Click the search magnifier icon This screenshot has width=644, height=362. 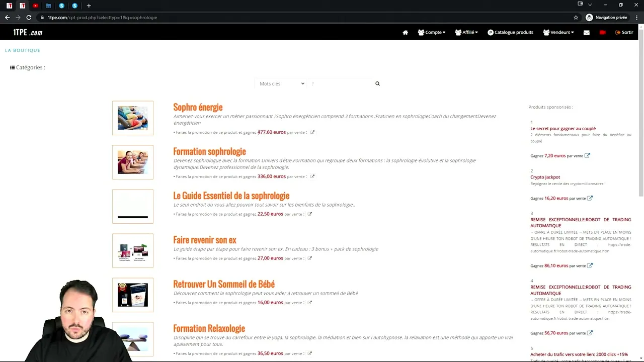click(377, 83)
